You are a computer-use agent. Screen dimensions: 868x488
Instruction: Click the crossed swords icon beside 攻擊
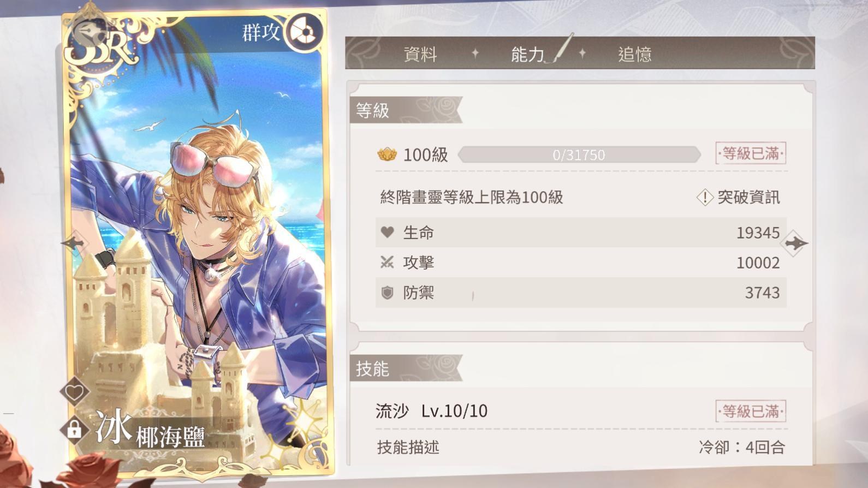pyautogui.click(x=387, y=263)
